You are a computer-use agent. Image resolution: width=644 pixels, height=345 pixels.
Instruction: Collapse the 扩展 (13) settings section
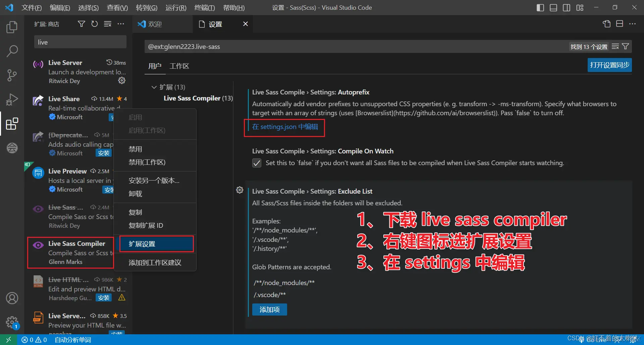tap(154, 87)
